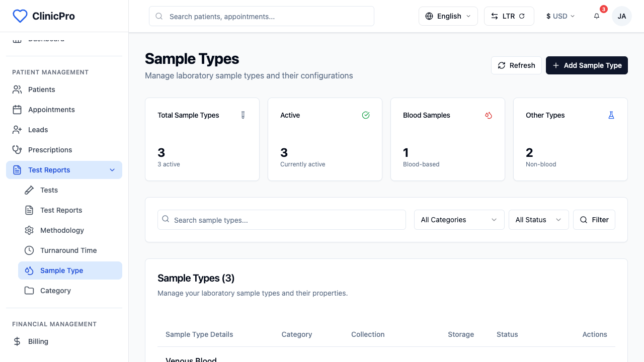
Task: Click the Patients people icon in sidebar
Action: pos(17,89)
